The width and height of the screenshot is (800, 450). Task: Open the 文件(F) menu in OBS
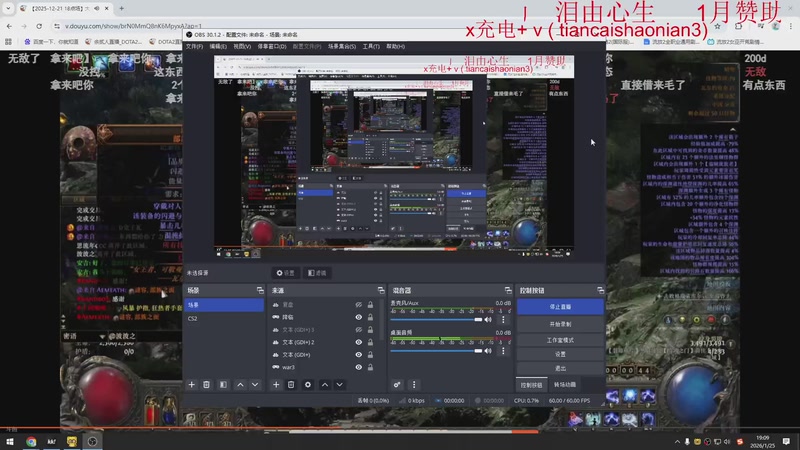tap(194, 46)
